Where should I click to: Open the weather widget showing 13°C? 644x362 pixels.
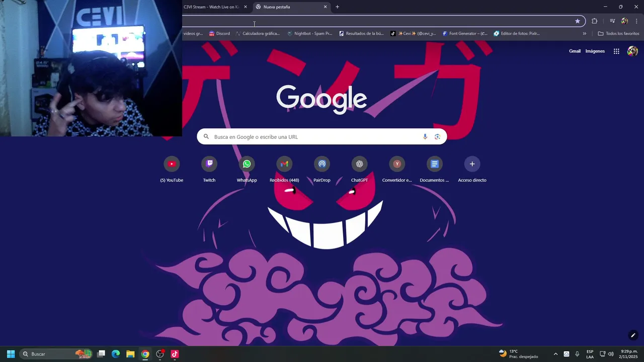[518, 354]
